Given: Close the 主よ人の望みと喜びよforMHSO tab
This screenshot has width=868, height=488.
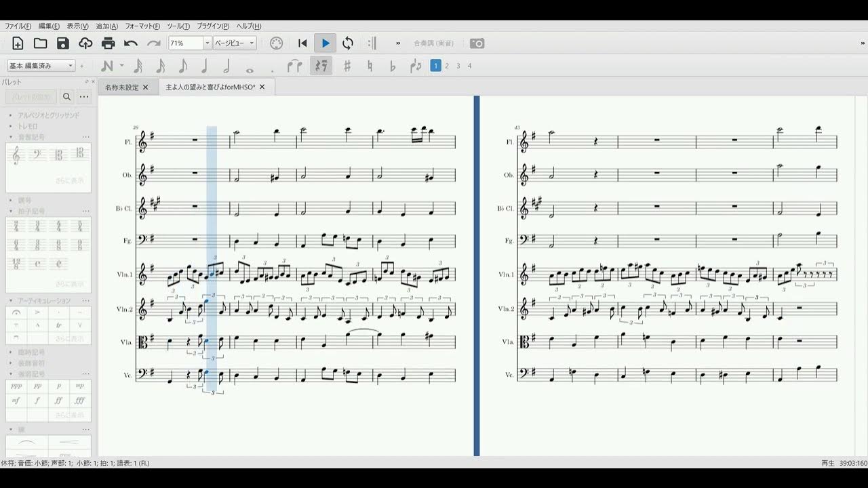Looking at the screenshot, I should pos(262,87).
